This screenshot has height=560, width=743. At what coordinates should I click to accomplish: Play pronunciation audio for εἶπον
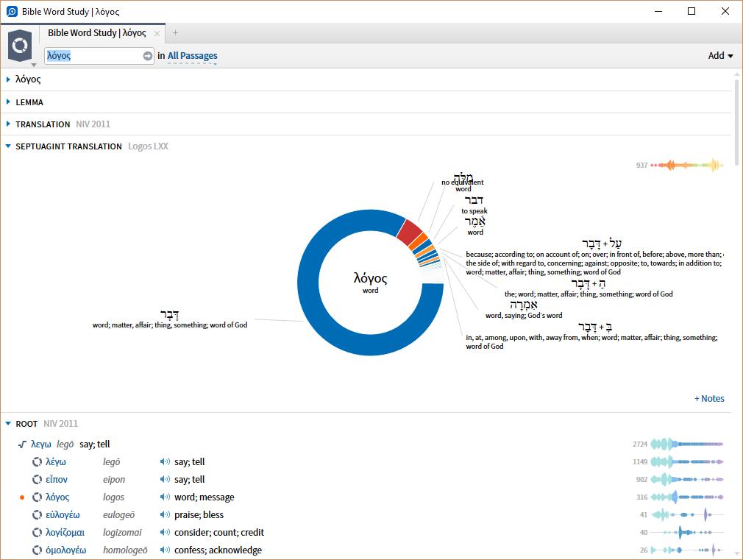point(165,479)
